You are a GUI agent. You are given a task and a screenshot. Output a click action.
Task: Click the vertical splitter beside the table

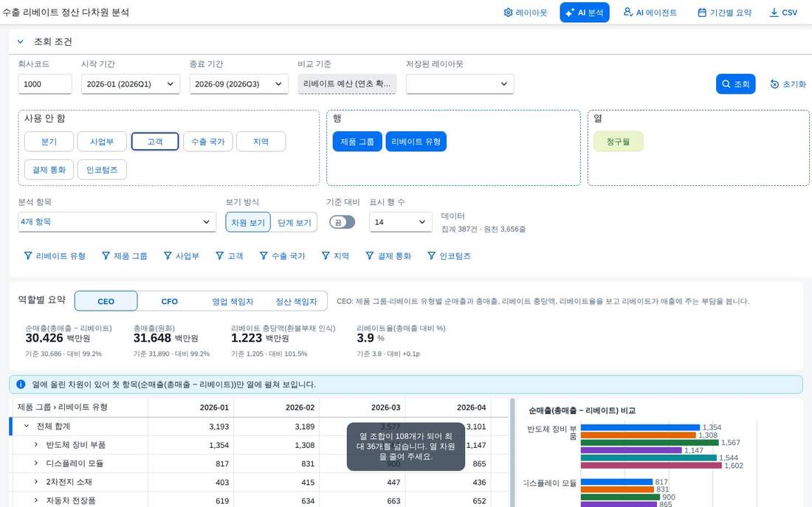[513, 452]
